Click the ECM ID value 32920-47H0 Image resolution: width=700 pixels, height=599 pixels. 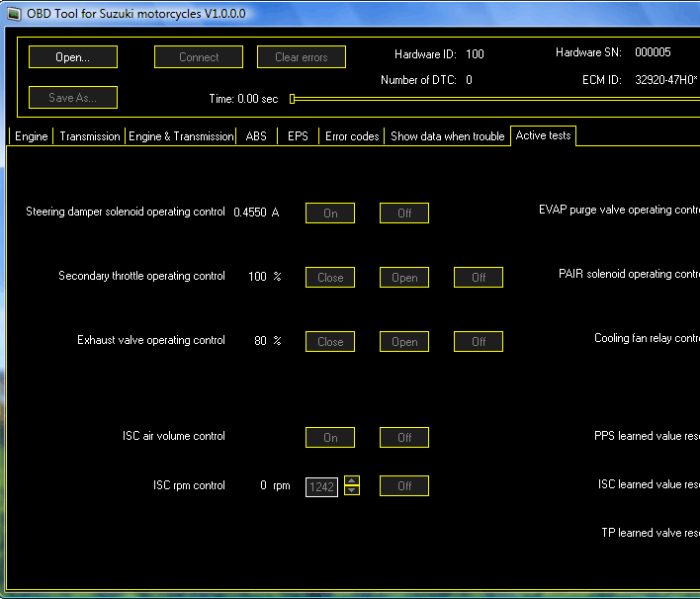(665, 80)
